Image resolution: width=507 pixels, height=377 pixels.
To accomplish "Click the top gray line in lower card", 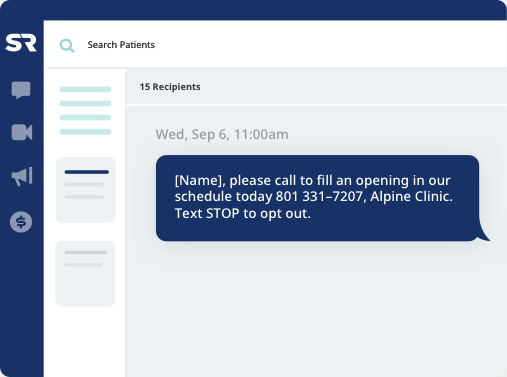I will point(85,252).
